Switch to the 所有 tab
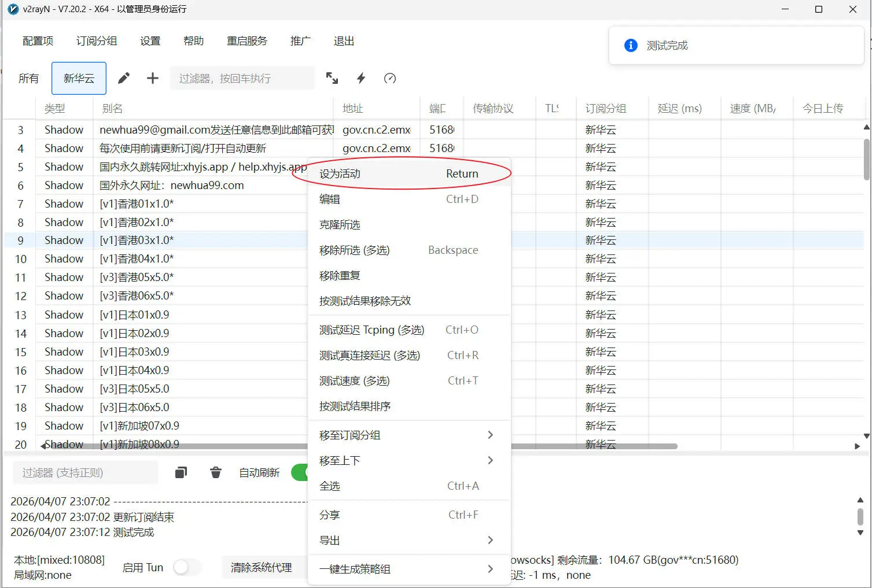Image resolution: width=872 pixels, height=588 pixels. (x=28, y=78)
